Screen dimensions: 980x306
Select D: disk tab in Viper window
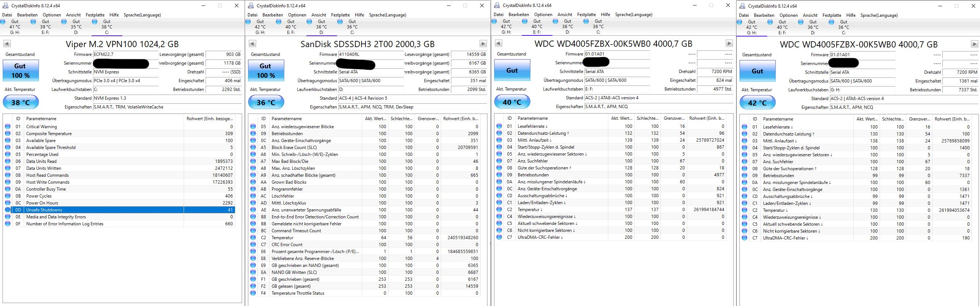pyautogui.click(x=76, y=27)
